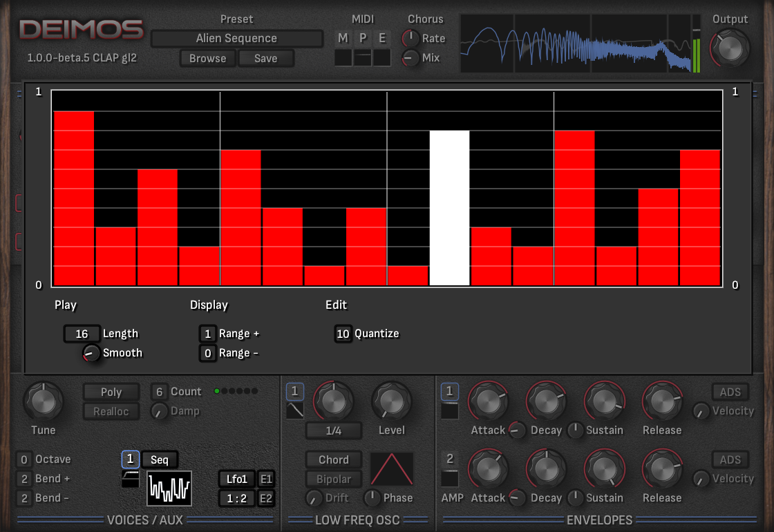Image resolution: width=774 pixels, height=532 pixels.
Task: Click the Chorus Rate knob
Action: pyautogui.click(x=410, y=38)
